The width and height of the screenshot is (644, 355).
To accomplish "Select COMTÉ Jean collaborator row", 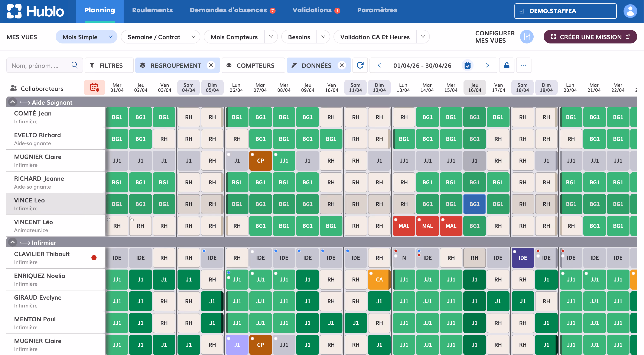I will (x=45, y=117).
